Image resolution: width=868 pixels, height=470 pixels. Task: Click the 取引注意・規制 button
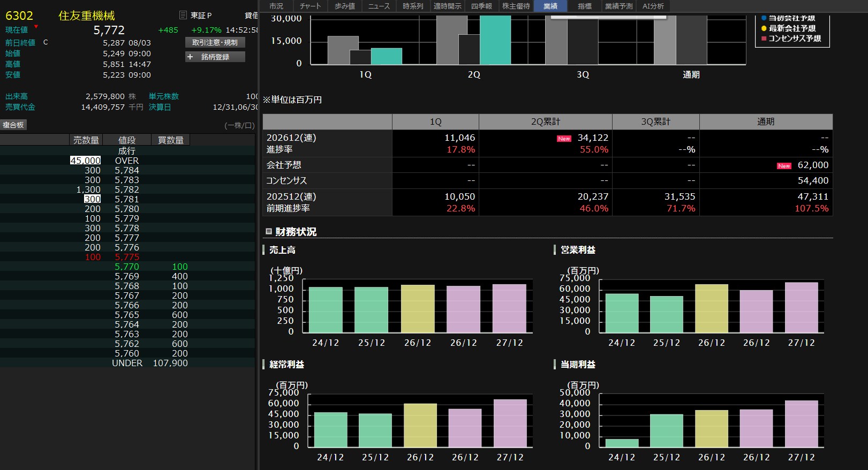[x=215, y=42]
